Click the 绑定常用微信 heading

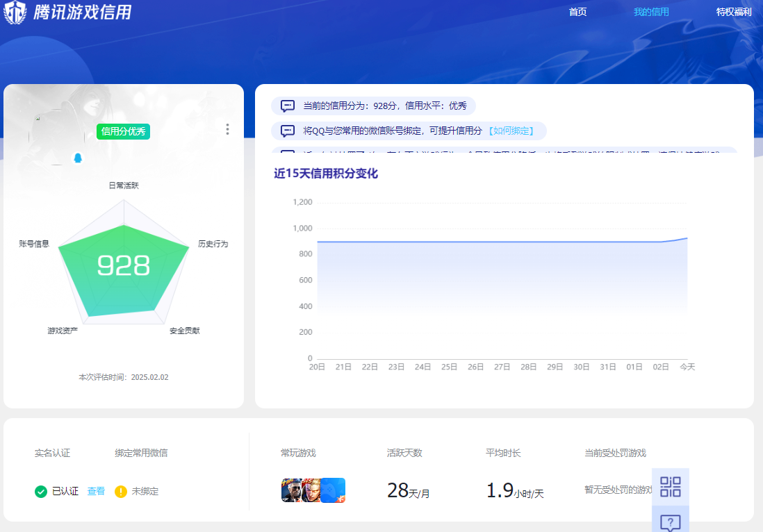pos(141,453)
